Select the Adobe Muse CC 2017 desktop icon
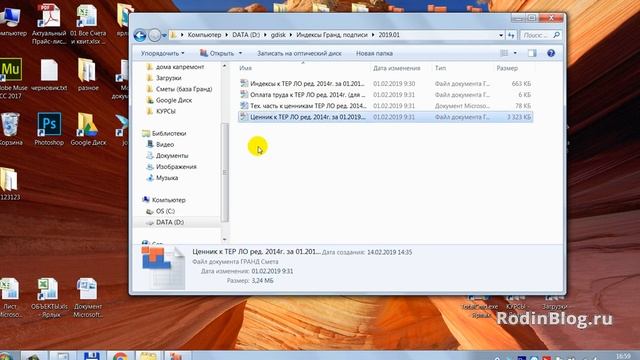The height and width of the screenshot is (360, 640). point(11,78)
